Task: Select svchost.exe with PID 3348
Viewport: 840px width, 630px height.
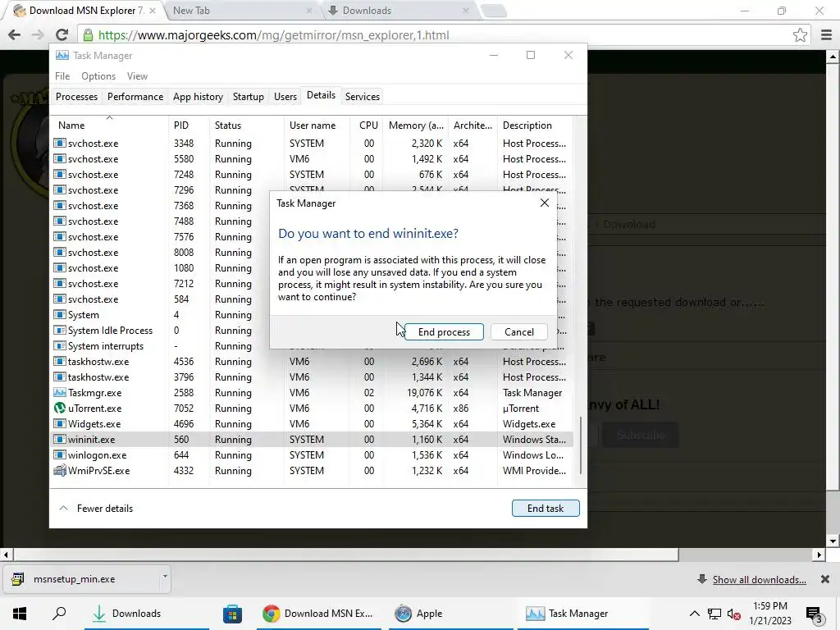Action: pyautogui.click(x=312, y=144)
